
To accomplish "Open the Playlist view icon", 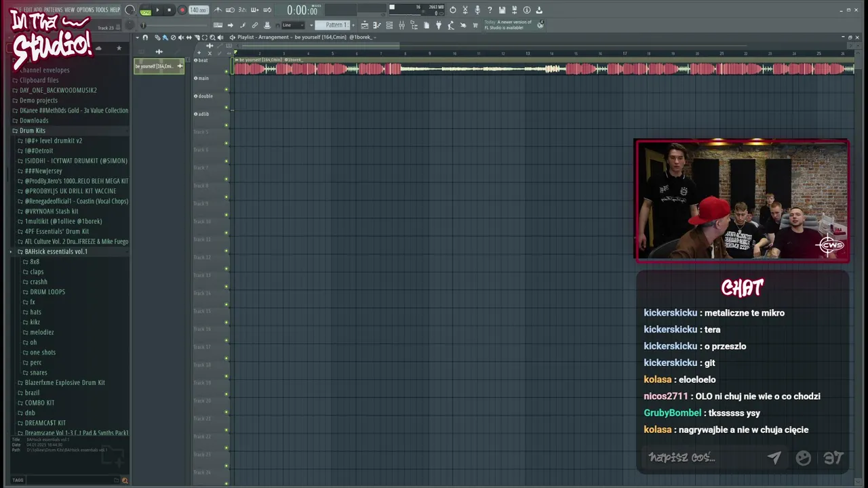I will [x=364, y=25].
